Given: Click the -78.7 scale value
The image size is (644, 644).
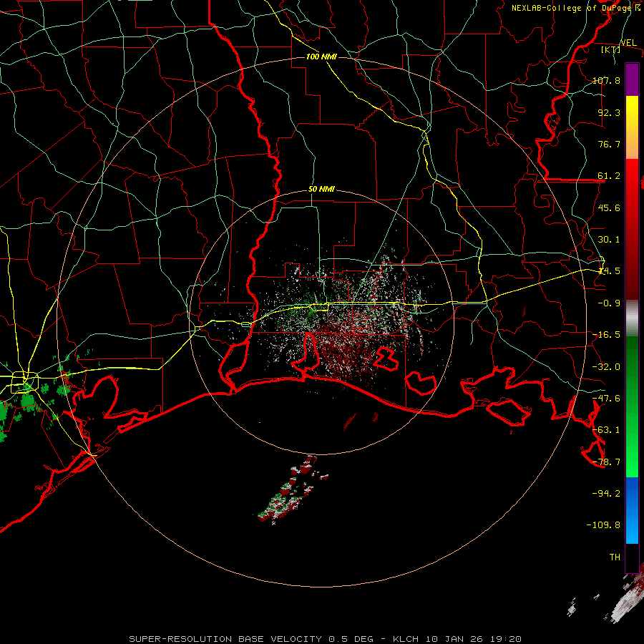Looking at the screenshot, I should (606, 462).
